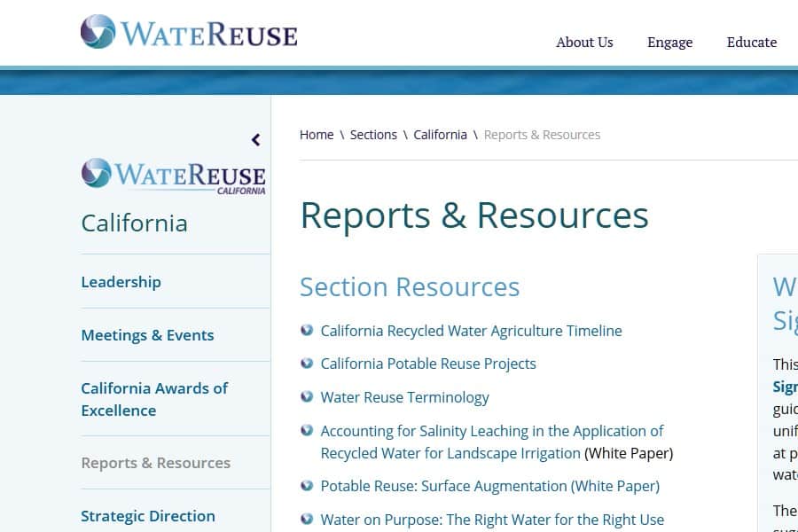Click the California breadcrumb link
This screenshot has width=798, height=532.
pyautogui.click(x=440, y=135)
